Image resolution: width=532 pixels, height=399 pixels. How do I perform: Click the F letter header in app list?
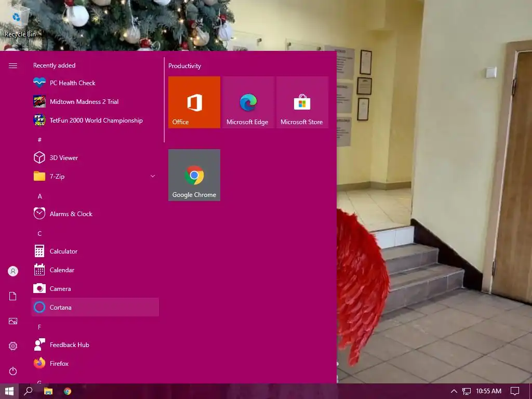(x=39, y=327)
